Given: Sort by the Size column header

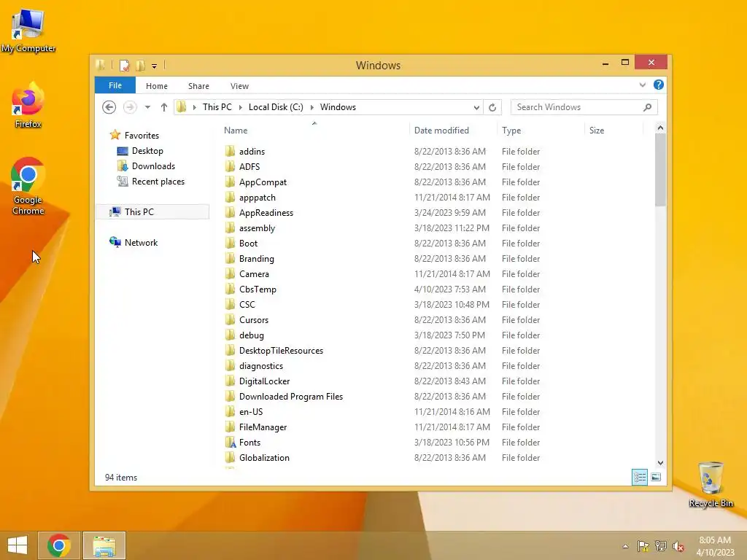Looking at the screenshot, I should (614, 130).
